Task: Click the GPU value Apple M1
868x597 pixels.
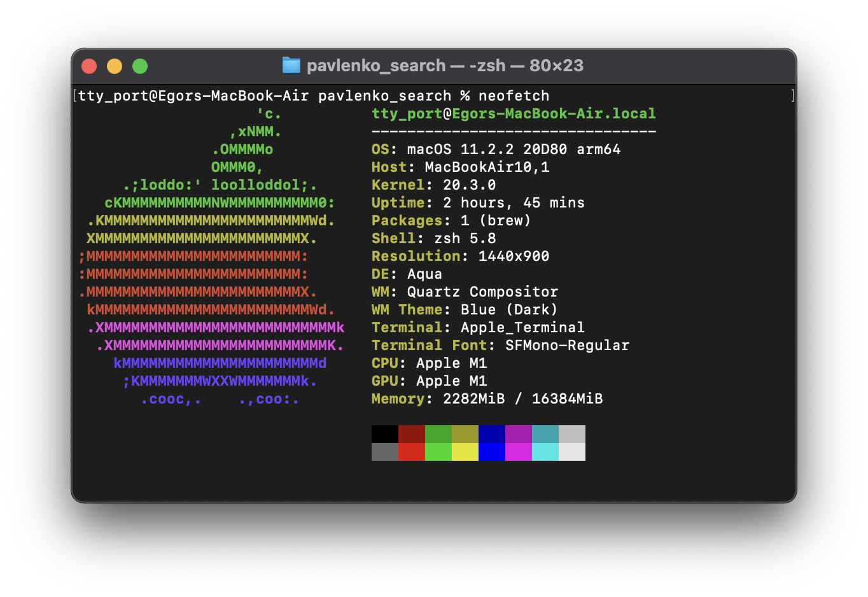Action: [x=452, y=381]
